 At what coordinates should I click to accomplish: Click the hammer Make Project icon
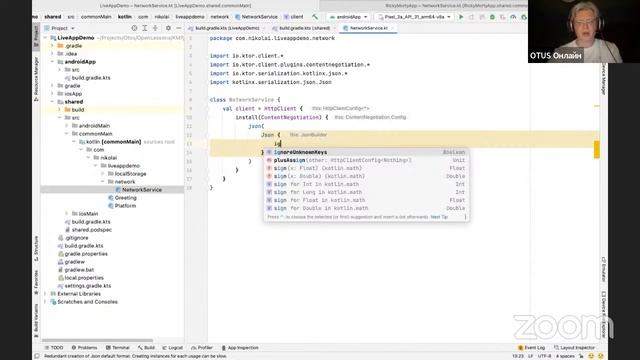coord(315,17)
